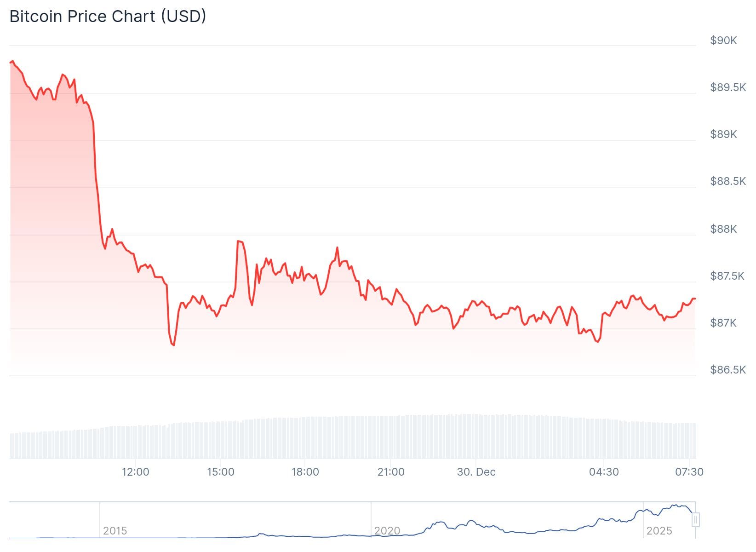This screenshot has height=552, width=756.
Task: Click the $87K price axis label
Action: click(x=723, y=323)
